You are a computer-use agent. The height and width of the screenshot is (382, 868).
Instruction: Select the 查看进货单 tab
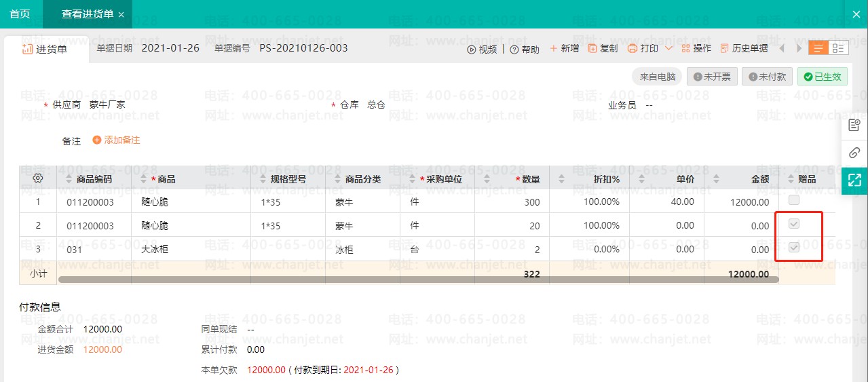point(87,14)
